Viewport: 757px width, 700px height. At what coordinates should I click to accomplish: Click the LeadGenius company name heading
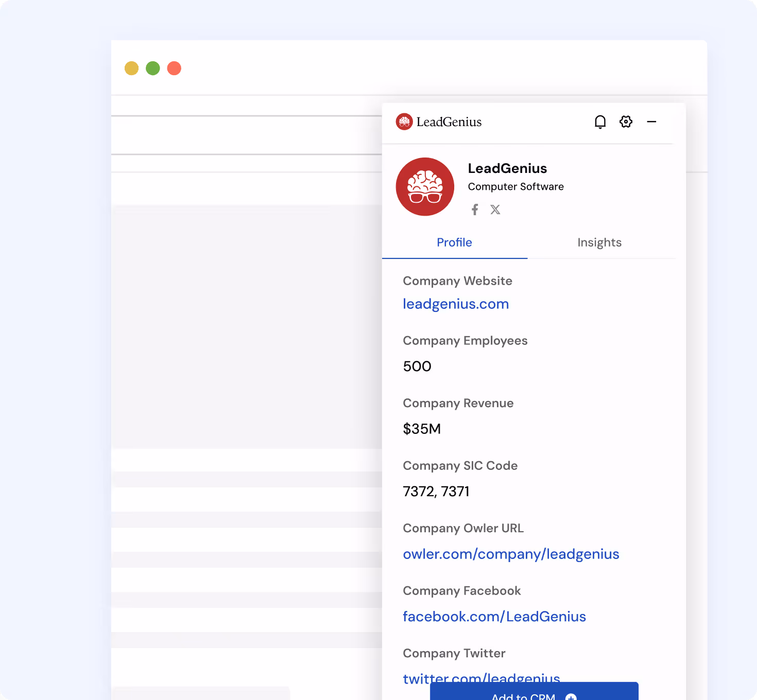pos(507,168)
